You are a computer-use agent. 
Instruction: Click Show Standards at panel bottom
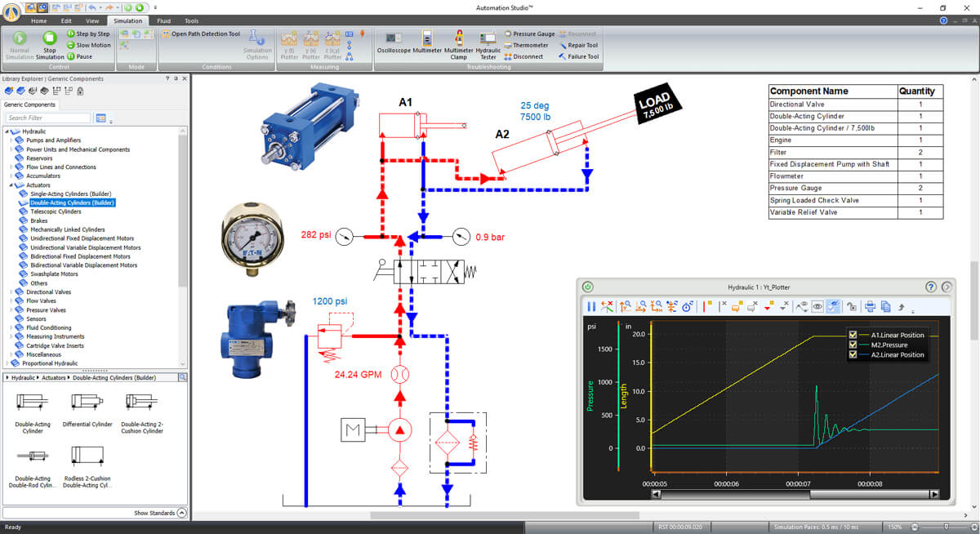click(160, 513)
